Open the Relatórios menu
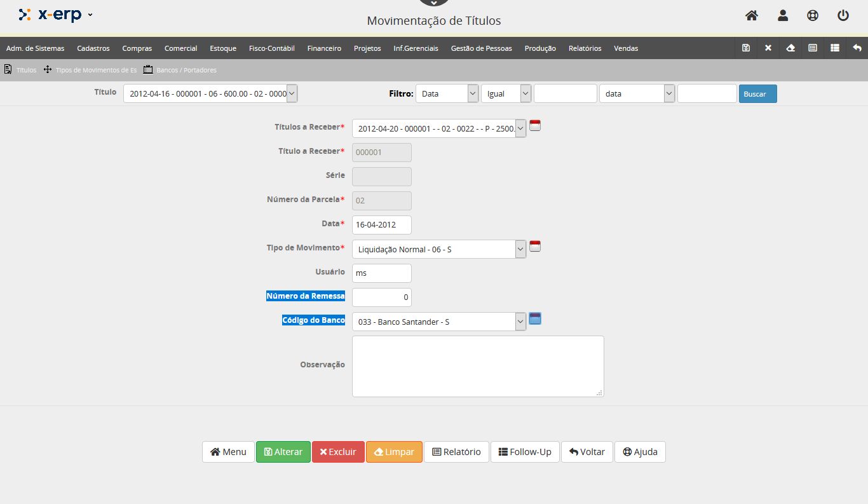The width and height of the screenshot is (868, 504). point(585,48)
